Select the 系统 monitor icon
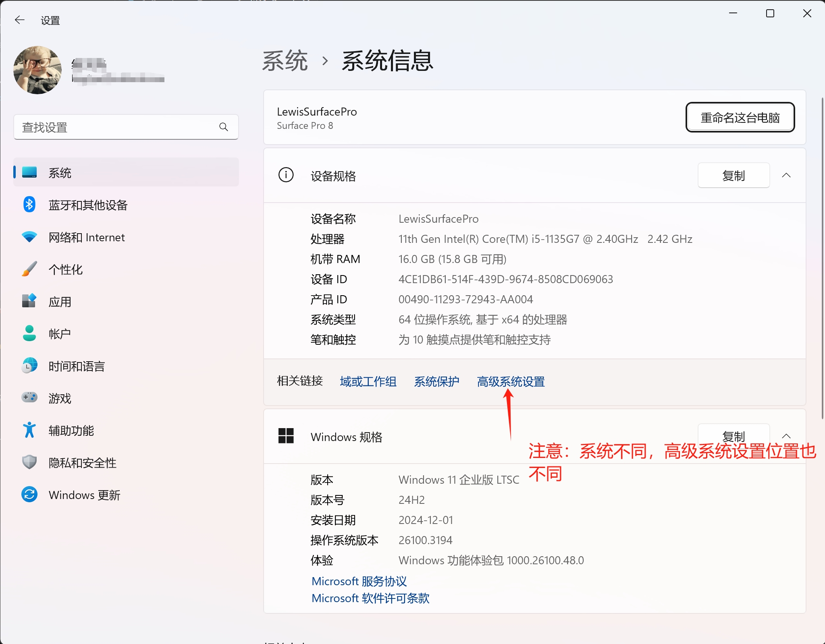This screenshot has width=825, height=644. coord(29,172)
